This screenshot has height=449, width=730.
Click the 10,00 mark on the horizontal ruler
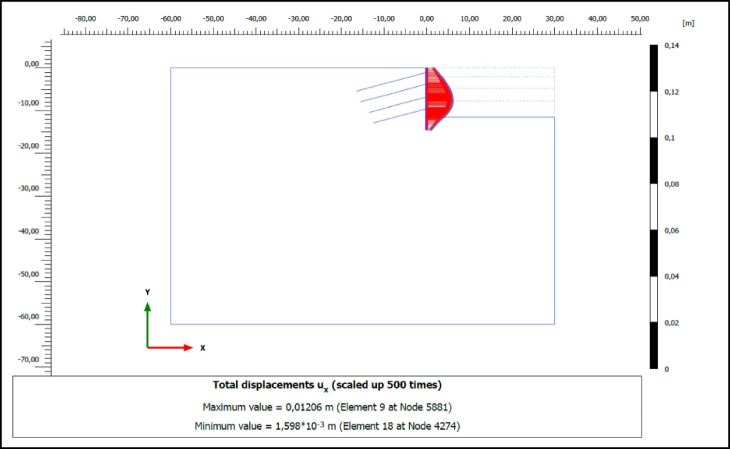(469, 19)
